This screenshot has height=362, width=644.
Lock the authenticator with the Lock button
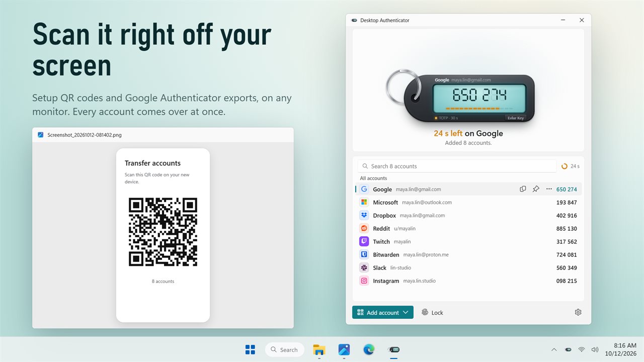click(x=432, y=312)
